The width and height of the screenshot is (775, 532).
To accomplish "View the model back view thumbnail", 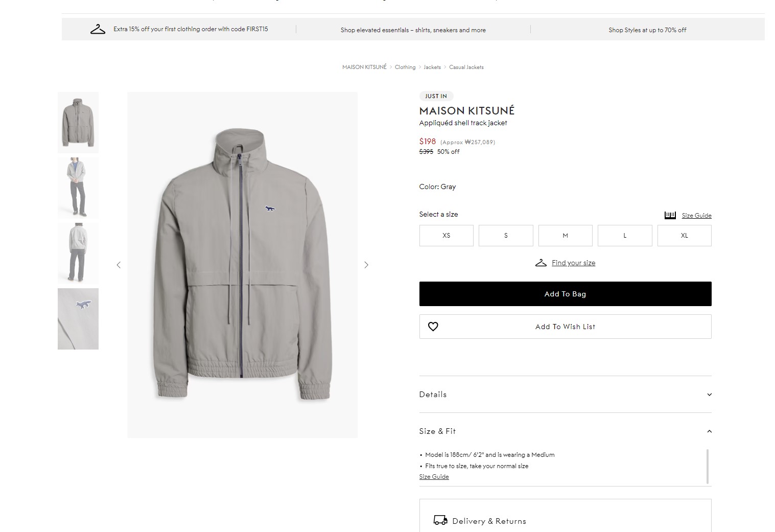I will pyautogui.click(x=78, y=253).
